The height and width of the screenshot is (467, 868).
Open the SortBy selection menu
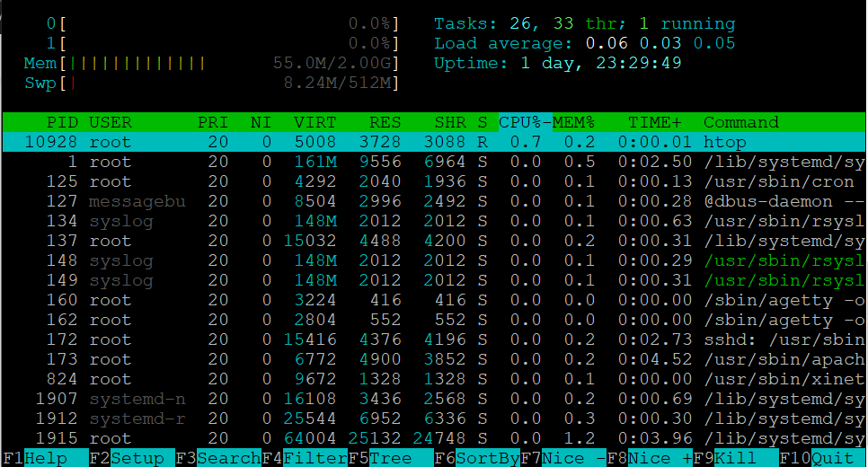[487, 458]
